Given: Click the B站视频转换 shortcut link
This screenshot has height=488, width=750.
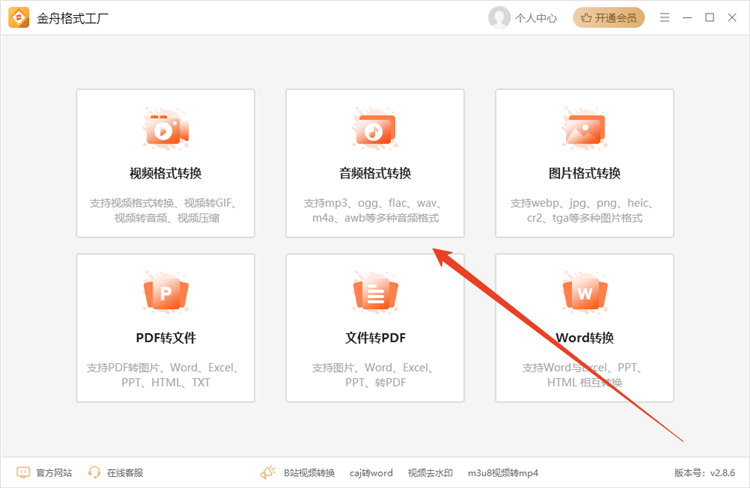Looking at the screenshot, I should tap(308, 472).
